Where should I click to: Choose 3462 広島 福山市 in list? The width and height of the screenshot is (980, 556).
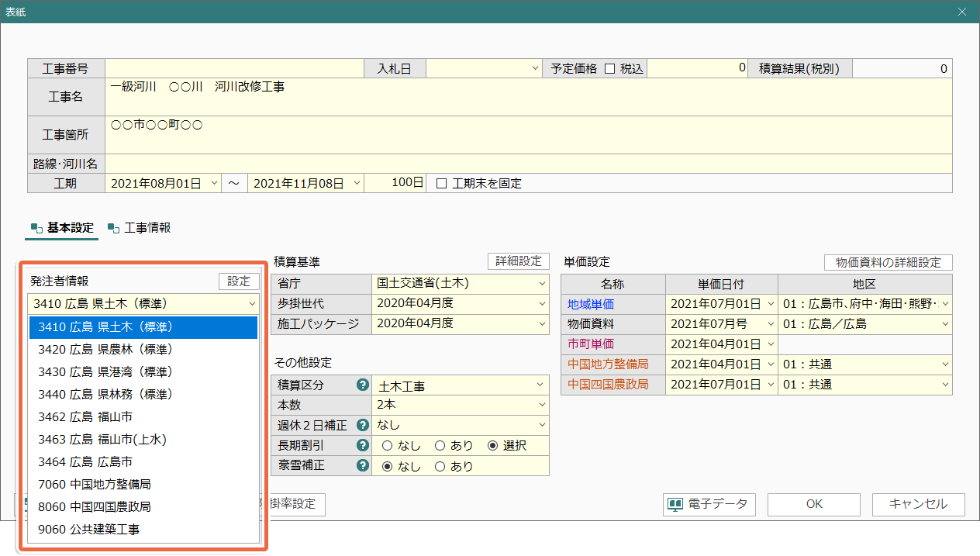(x=143, y=417)
